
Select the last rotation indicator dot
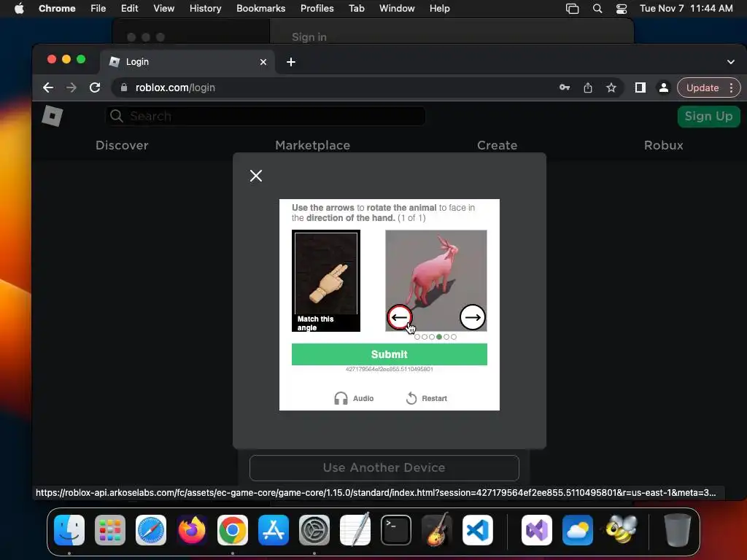(454, 337)
